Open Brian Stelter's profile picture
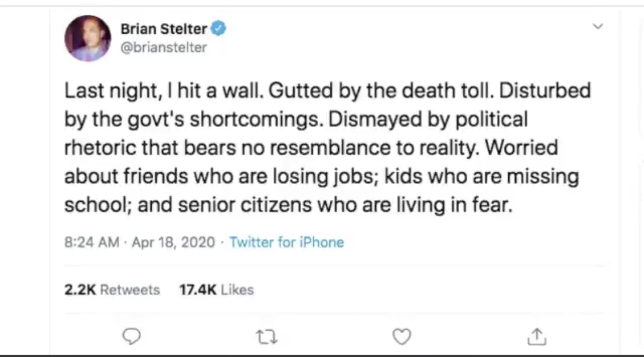The image size is (644, 357). point(88,38)
